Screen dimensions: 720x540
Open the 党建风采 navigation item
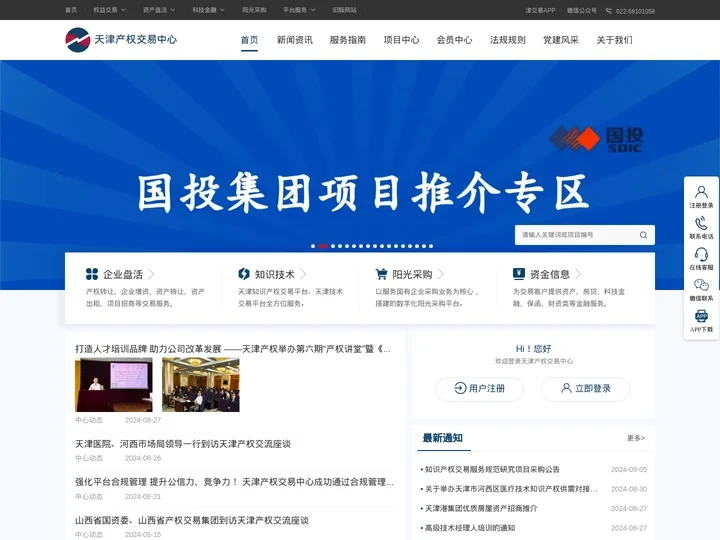[x=561, y=40]
